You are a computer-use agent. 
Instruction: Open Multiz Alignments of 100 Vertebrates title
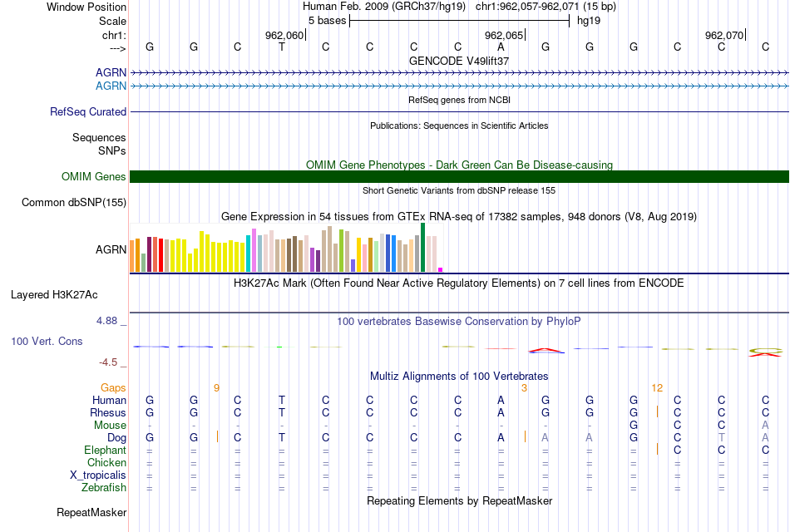click(x=459, y=377)
